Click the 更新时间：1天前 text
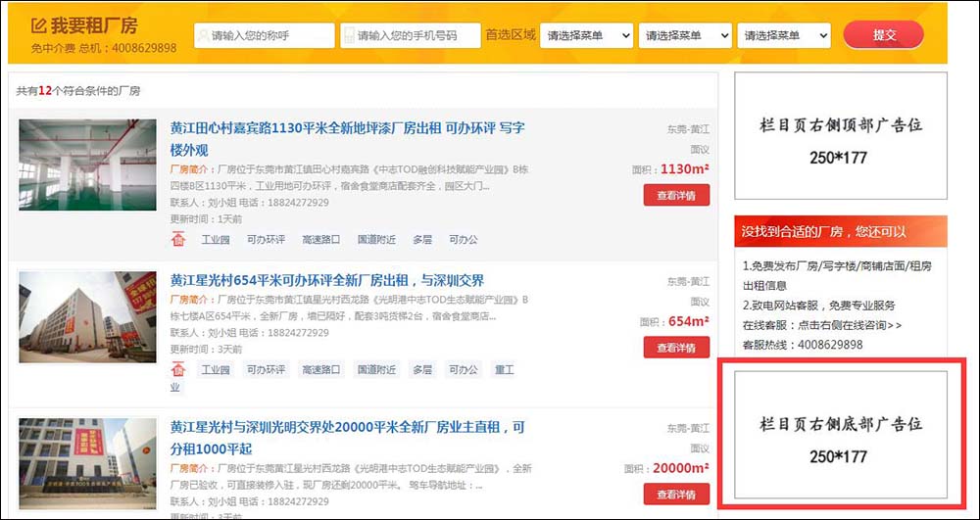This screenshot has height=520, width=980. coord(206,219)
